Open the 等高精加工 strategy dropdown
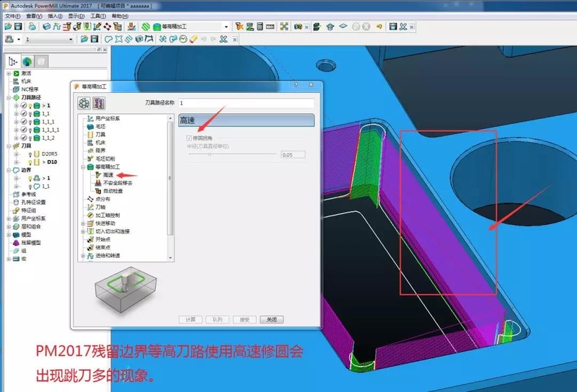 pyautogui.click(x=226, y=27)
